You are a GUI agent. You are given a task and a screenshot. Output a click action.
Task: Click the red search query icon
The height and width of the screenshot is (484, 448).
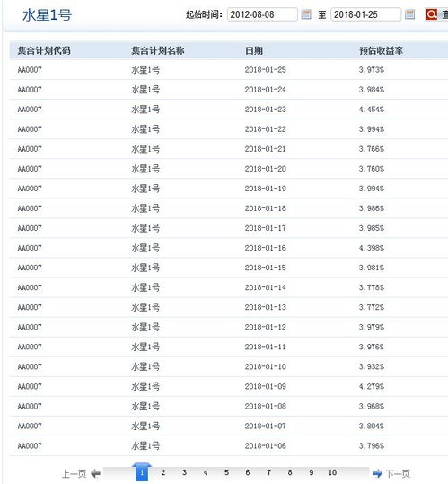tap(431, 14)
